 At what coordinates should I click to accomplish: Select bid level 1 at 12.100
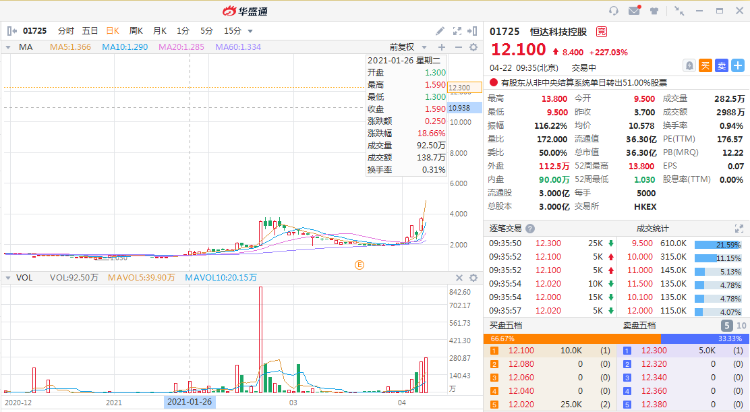coord(551,351)
